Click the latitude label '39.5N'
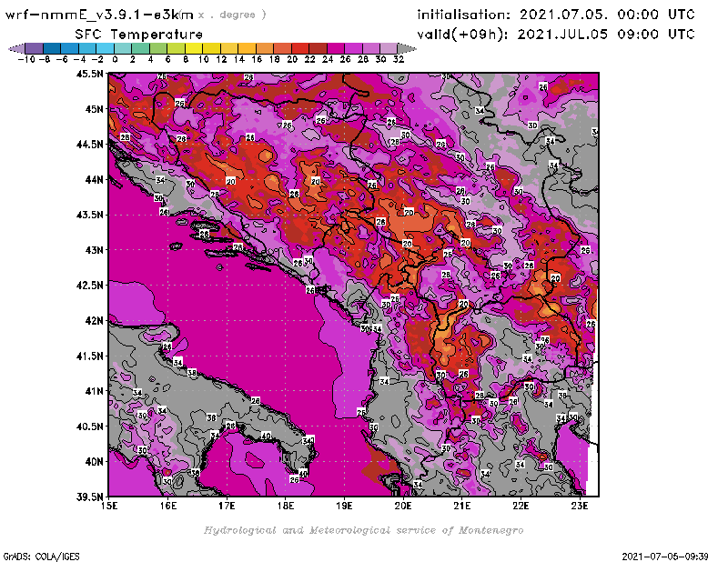Image resolution: width=728 pixels, height=562 pixels. [x=89, y=497]
